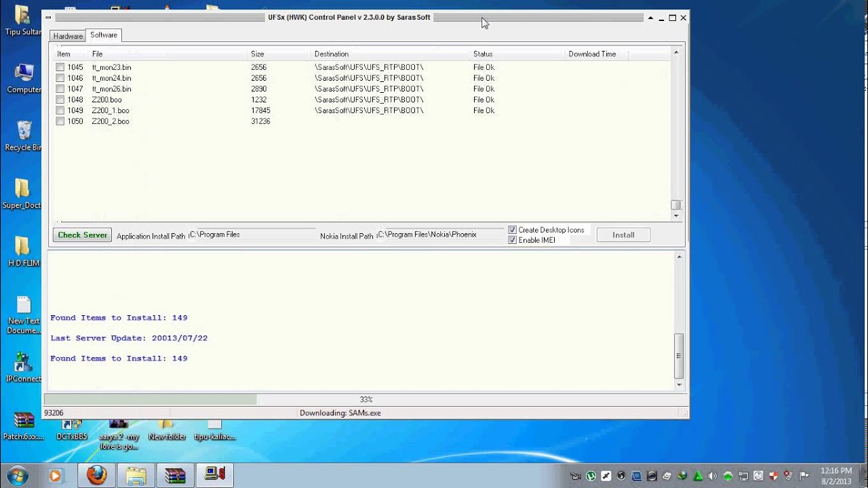Open WinRAR from the taskbar

pyautogui.click(x=175, y=475)
